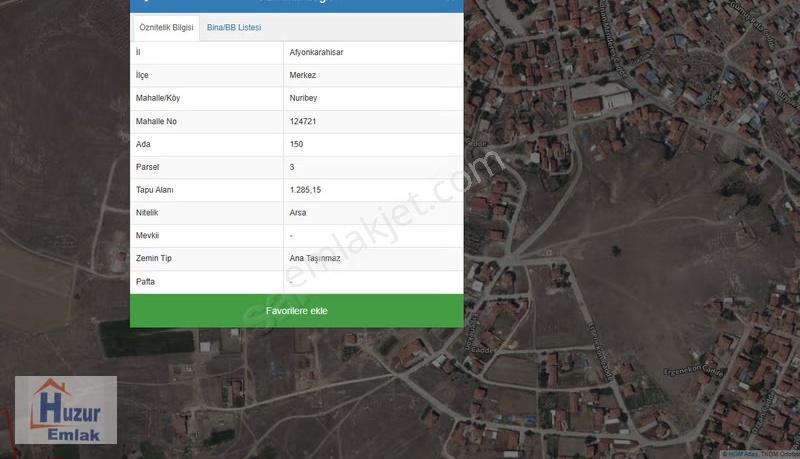Click the Tapu Alanı row label
This screenshot has width=800, height=459.
pos(155,190)
